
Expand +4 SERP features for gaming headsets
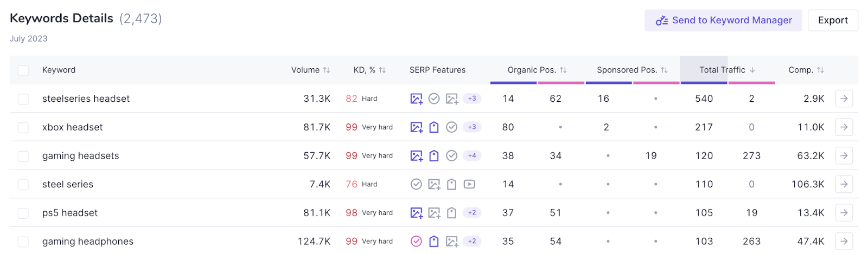[472, 155]
